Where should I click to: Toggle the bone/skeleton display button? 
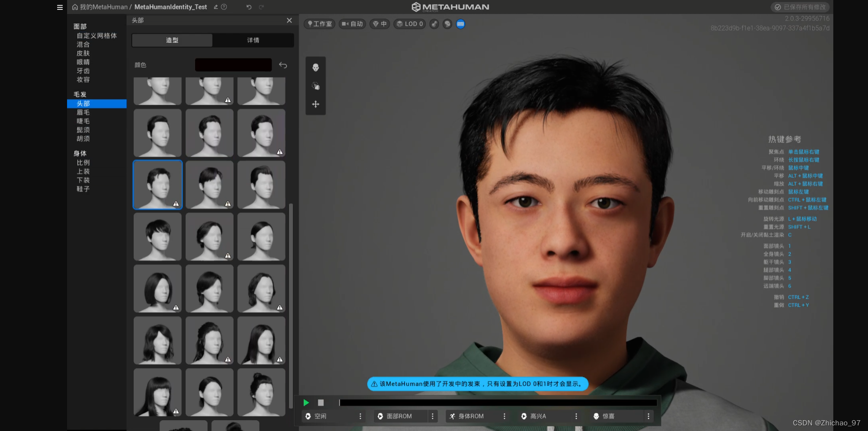[x=434, y=24]
